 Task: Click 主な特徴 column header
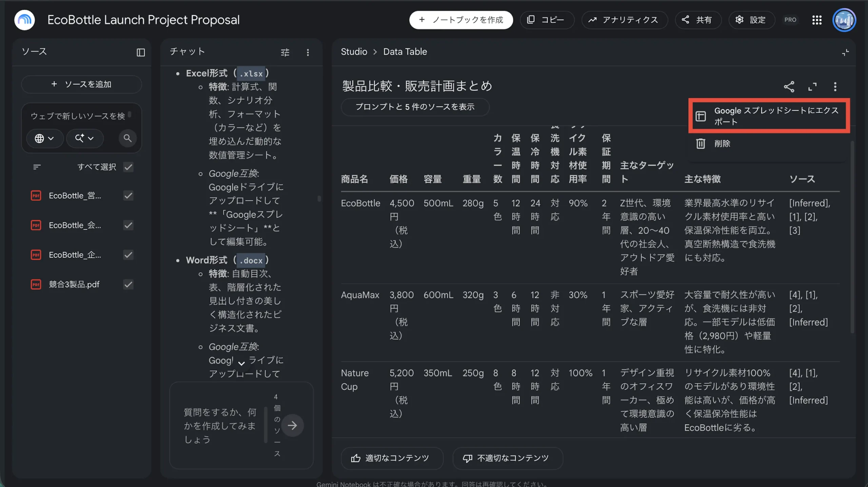[x=702, y=179]
